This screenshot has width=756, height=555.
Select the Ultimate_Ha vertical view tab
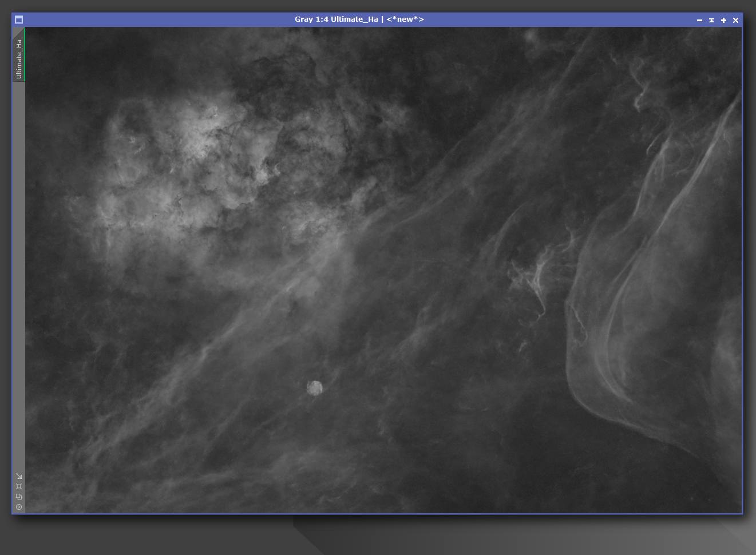(19, 58)
